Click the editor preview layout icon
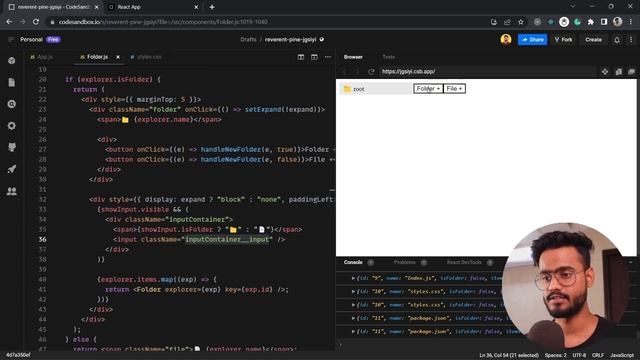This screenshot has height=360, width=640. point(314,57)
